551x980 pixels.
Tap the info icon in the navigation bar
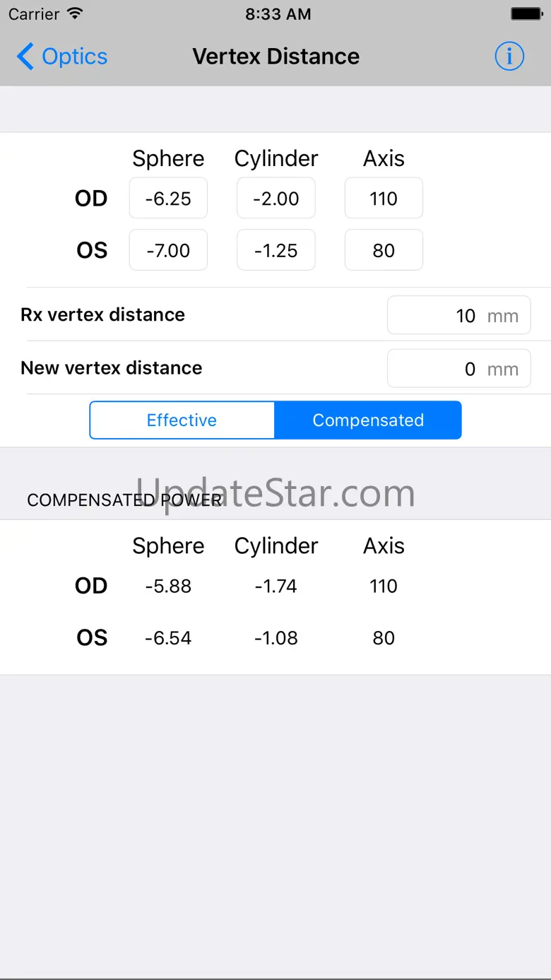click(x=509, y=57)
